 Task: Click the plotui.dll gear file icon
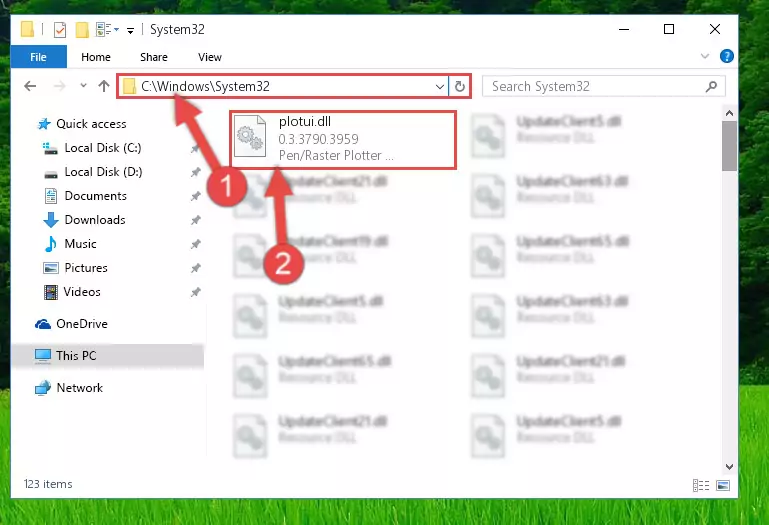coord(250,137)
